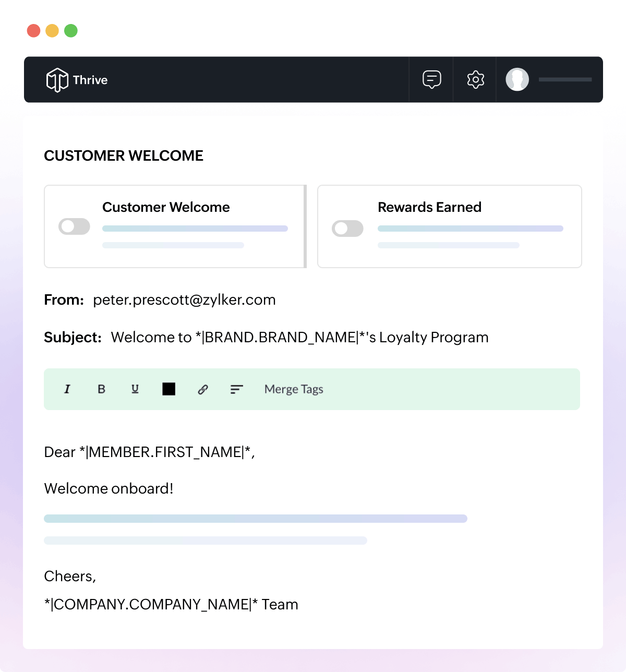626x672 pixels.
Task: Click the Thrive logo icon
Action: [x=57, y=79]
